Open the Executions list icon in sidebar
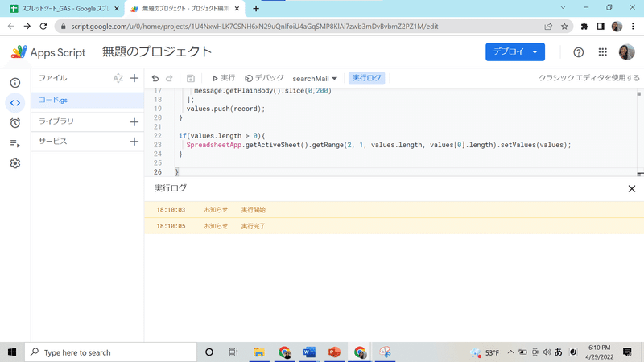The height and width of the screenshot is (362, 644). [x=15, y=143]
